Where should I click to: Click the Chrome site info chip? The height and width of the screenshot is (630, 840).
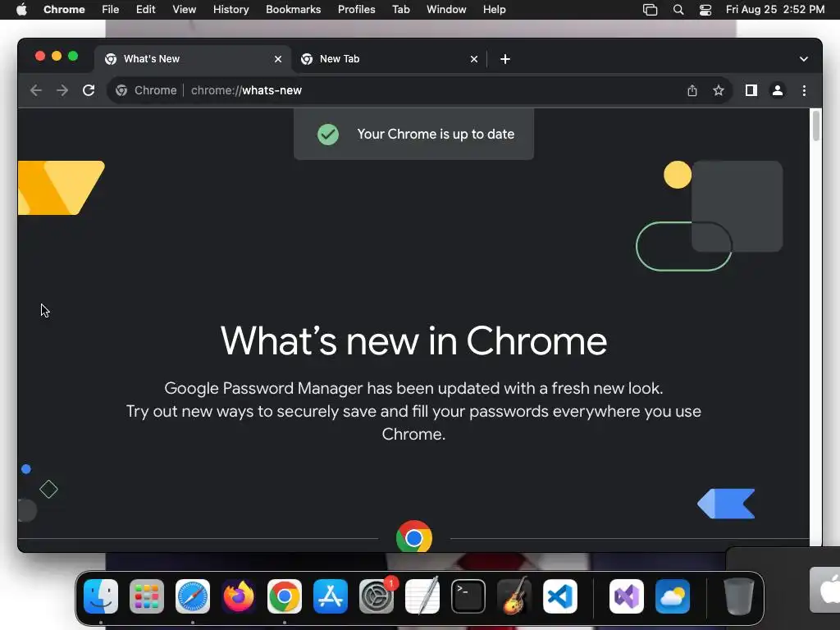(x=146, y=90)
